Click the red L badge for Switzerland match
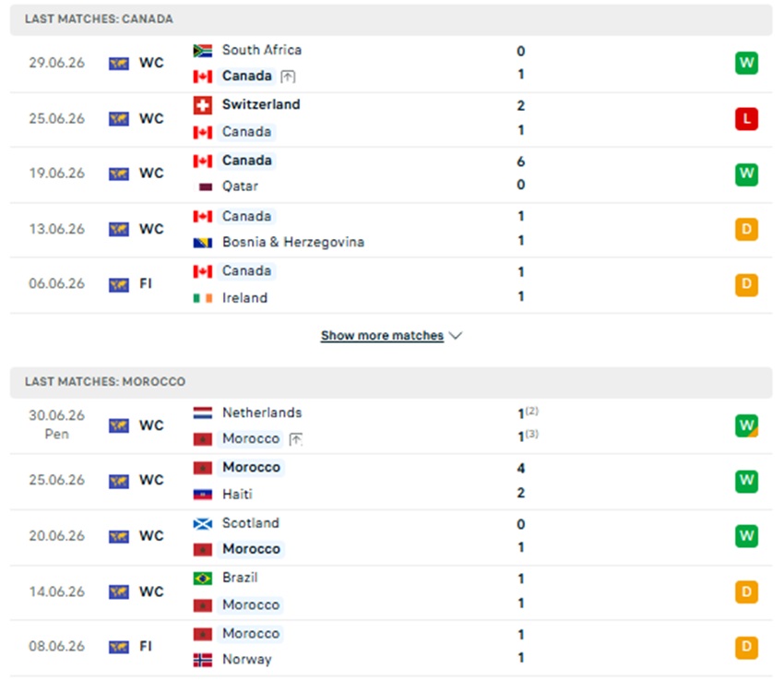The width and height of the screenshot is (784, 681). [746, 119]
